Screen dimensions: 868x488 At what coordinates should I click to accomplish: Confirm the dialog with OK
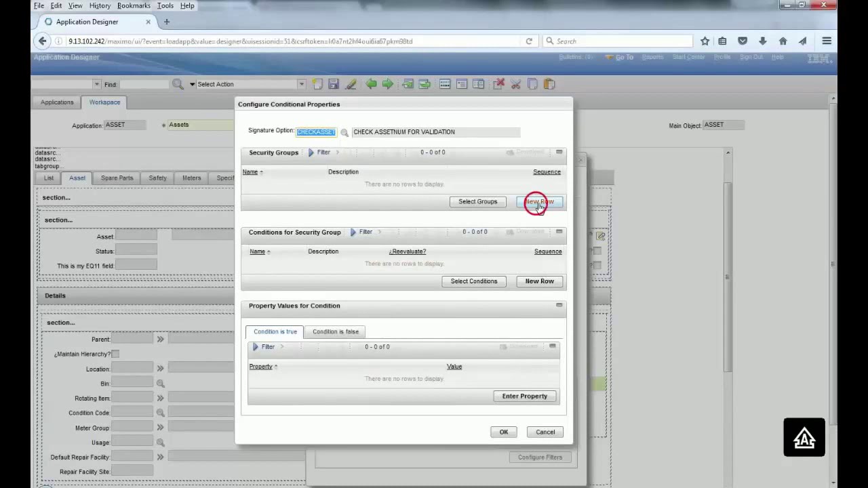click(504, 432)
